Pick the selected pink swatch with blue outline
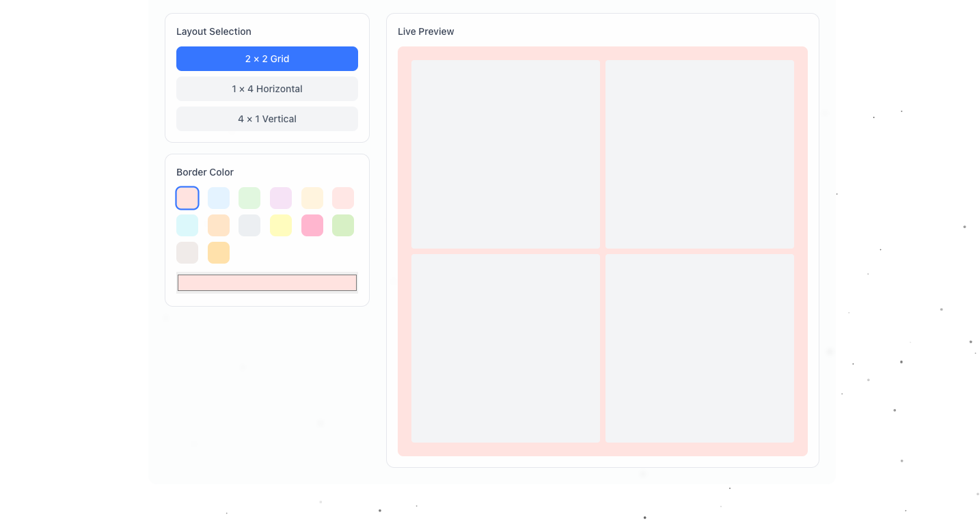The height and width of the screenshot is (530, 980). [x=187, y=198]
